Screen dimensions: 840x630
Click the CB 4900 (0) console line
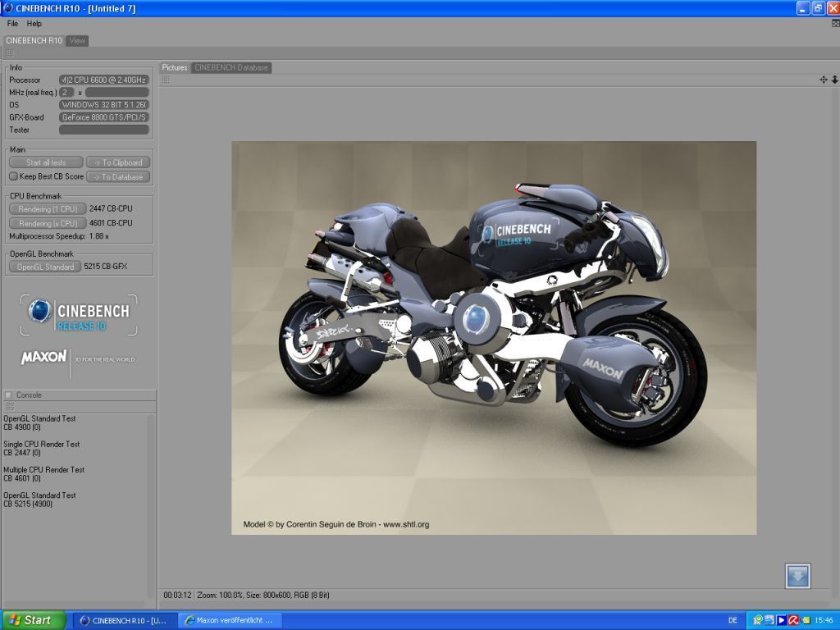coord(22,427)
